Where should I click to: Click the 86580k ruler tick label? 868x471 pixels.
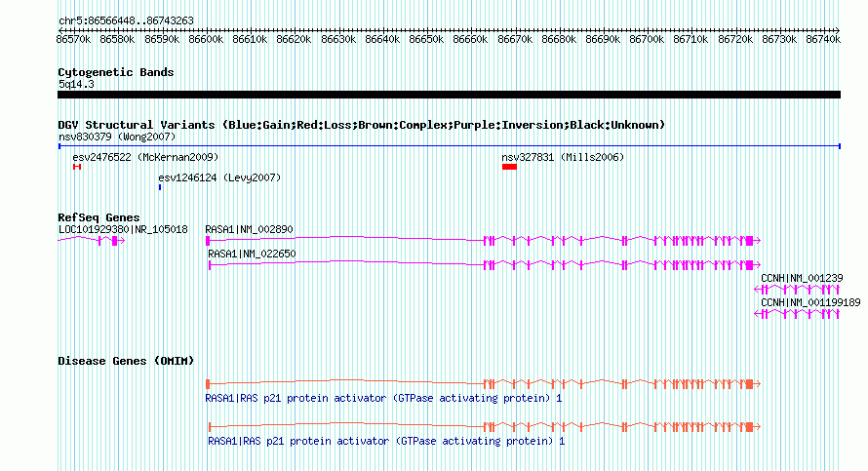117,40
